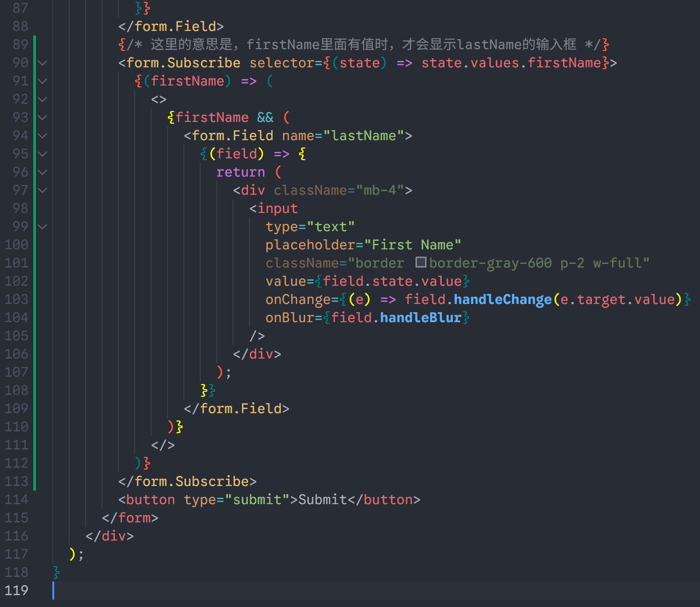This screenshot has width=700, height=607.
Task: Click the "First Name" placeholder string
Action: [412, 245]
